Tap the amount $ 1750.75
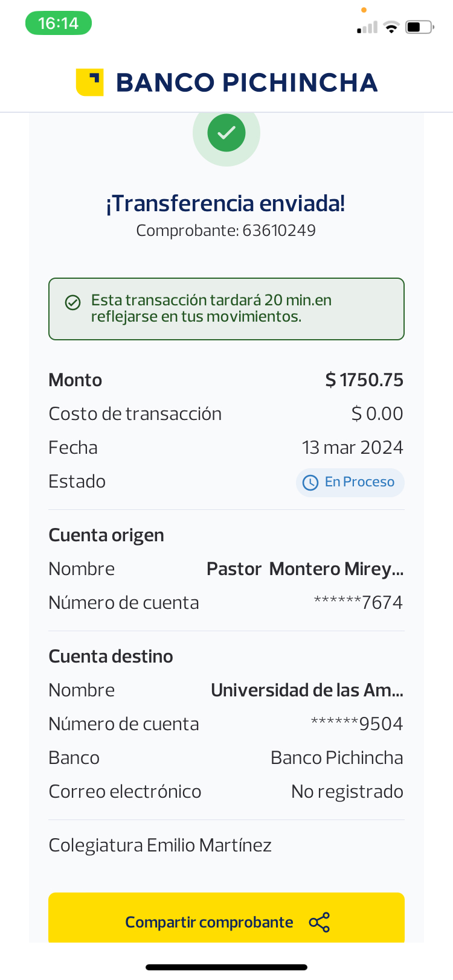Image resolution: width=453 pixels, height=980 pixels. click(364, 380)
